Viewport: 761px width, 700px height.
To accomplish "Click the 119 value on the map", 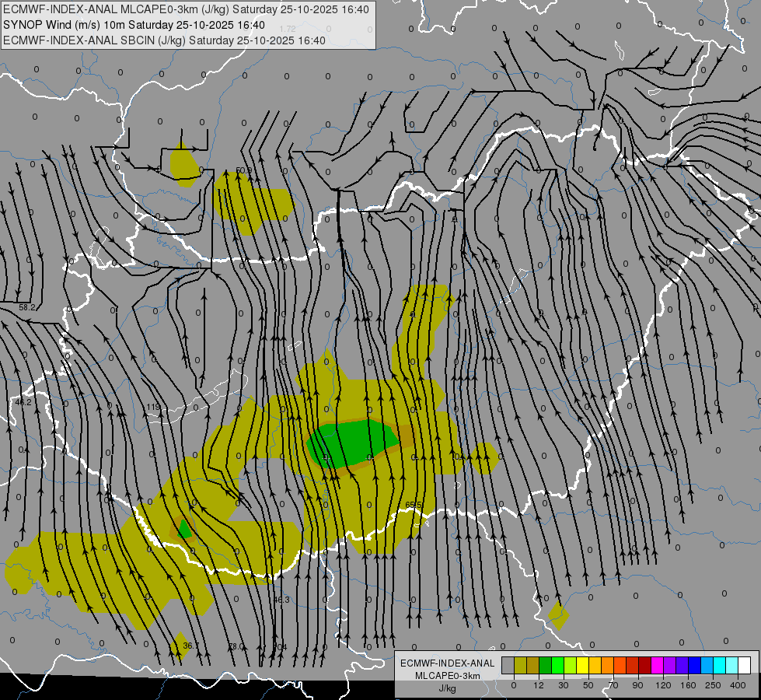I will 153,407.
